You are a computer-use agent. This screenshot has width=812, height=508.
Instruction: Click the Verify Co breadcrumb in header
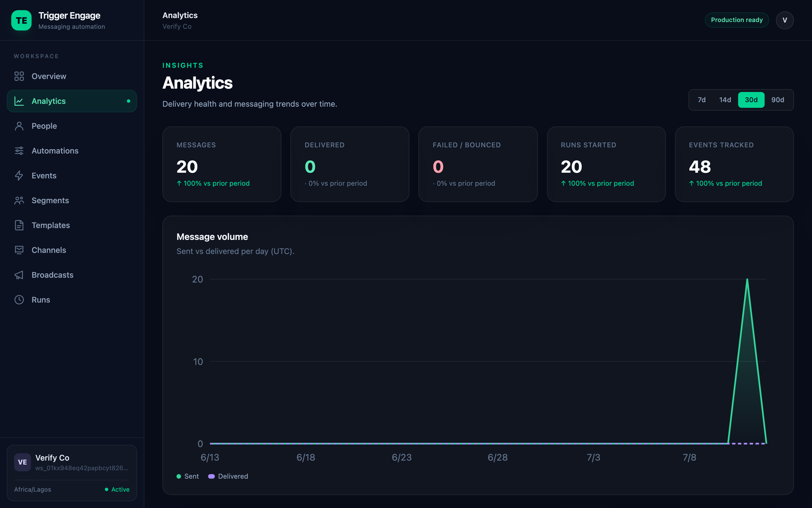point(177,27)
